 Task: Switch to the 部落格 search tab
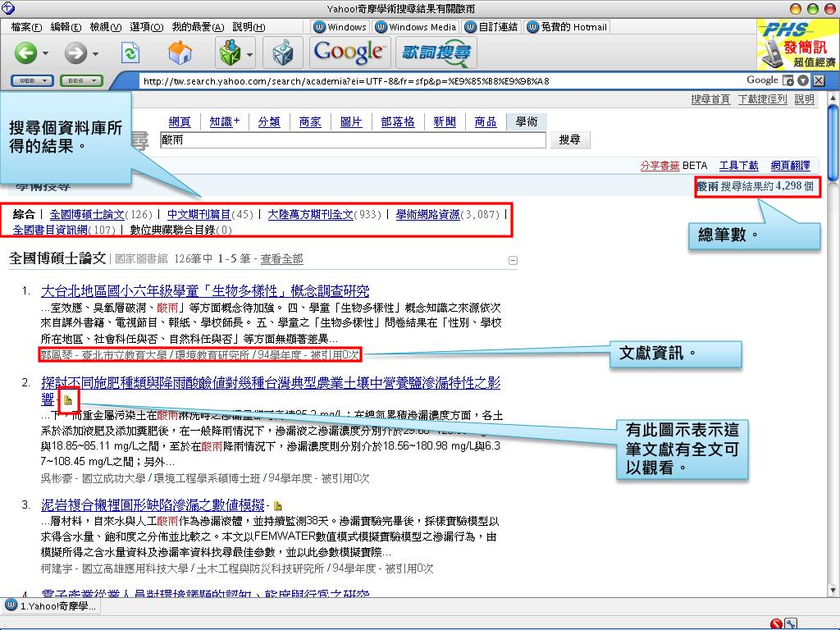(x=398, y=121)
